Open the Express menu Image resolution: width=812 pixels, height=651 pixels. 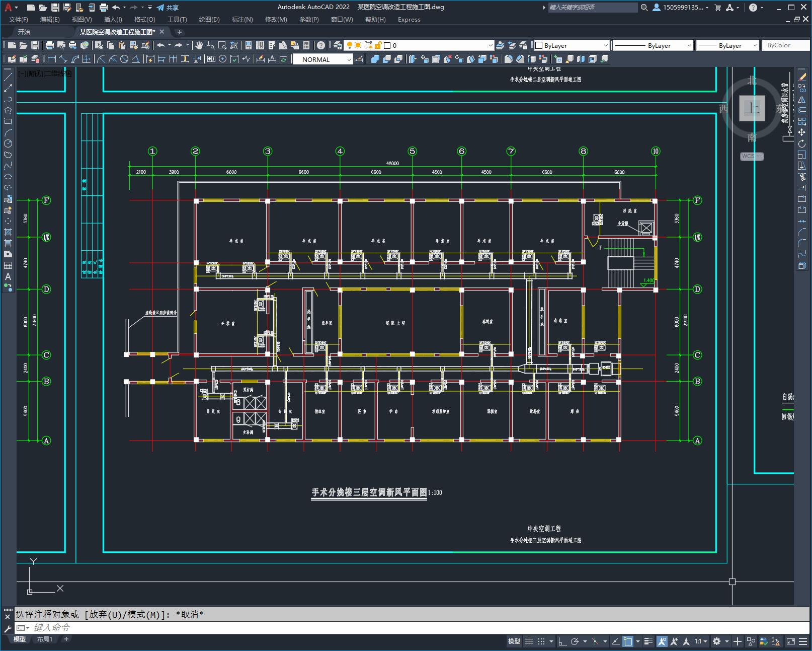point(409,19)
